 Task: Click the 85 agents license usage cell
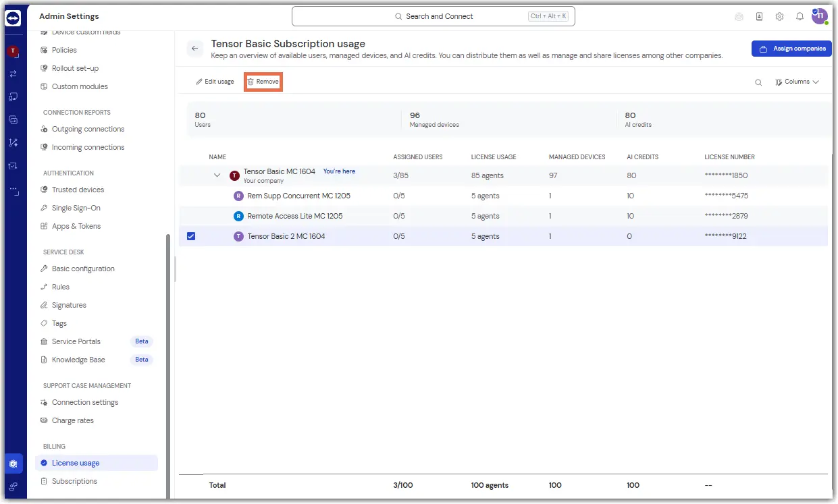[488, 175]
